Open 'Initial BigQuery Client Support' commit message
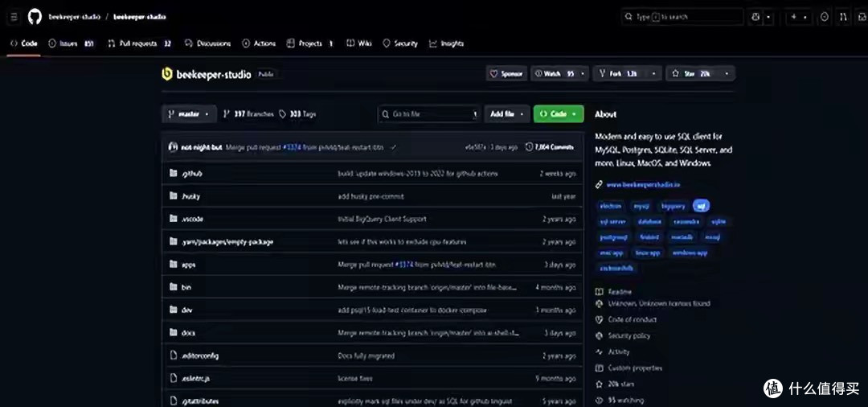This screenshot has height=407, width=868. [x=382, y=220]
